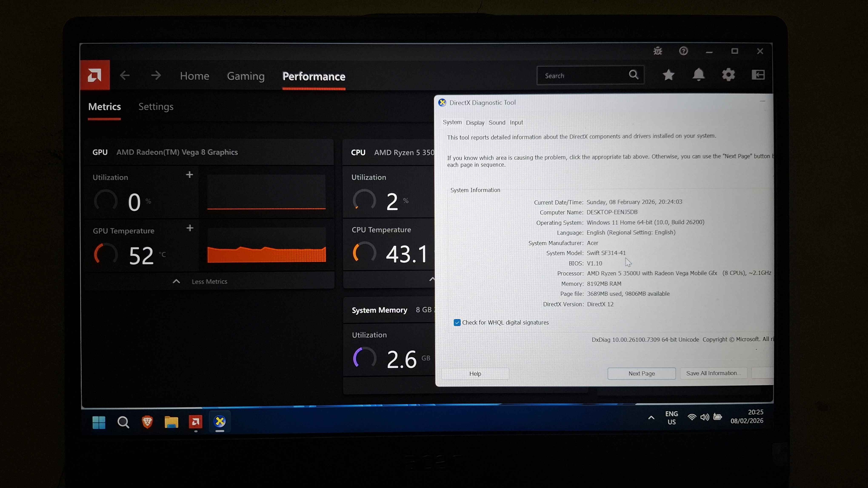Select the Performance tab
Image resolution: width=868 pixels, height=488 pixels.
(314, 76)
